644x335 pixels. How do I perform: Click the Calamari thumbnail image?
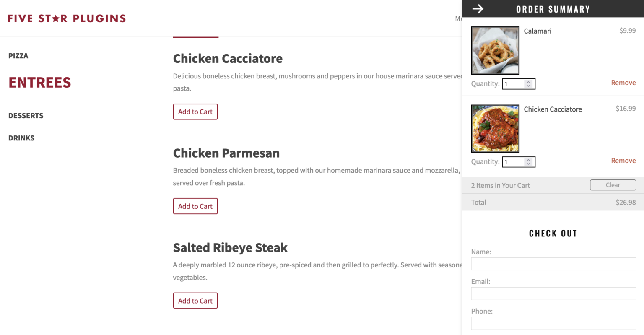pos(495,50)
